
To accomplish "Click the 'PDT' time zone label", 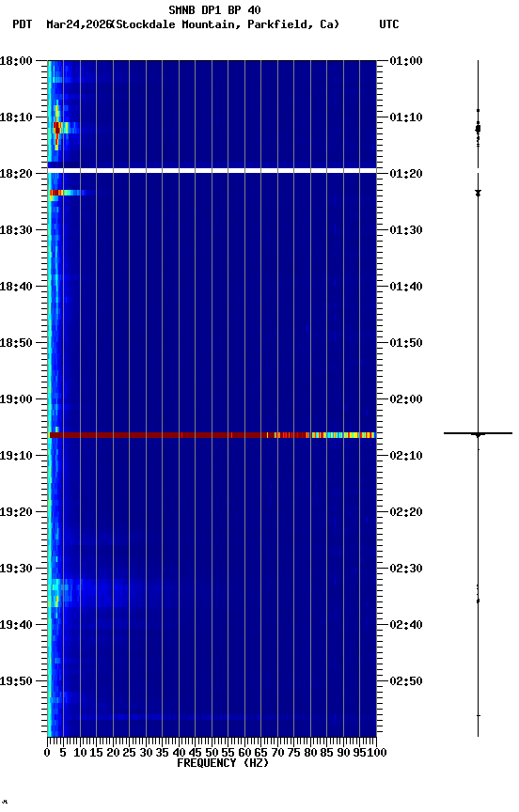I will click(23, 24).
